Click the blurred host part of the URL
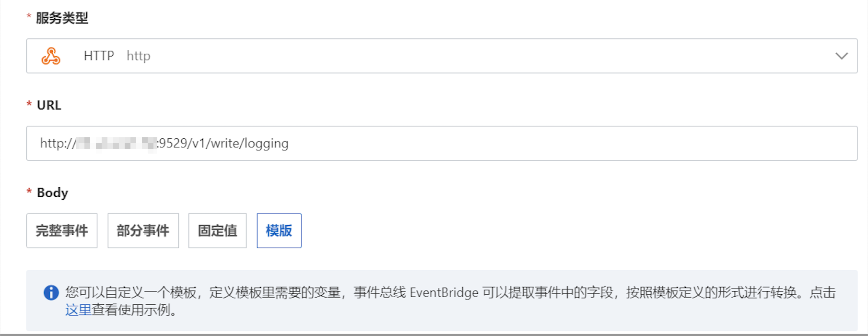 [x=117, y=143]
